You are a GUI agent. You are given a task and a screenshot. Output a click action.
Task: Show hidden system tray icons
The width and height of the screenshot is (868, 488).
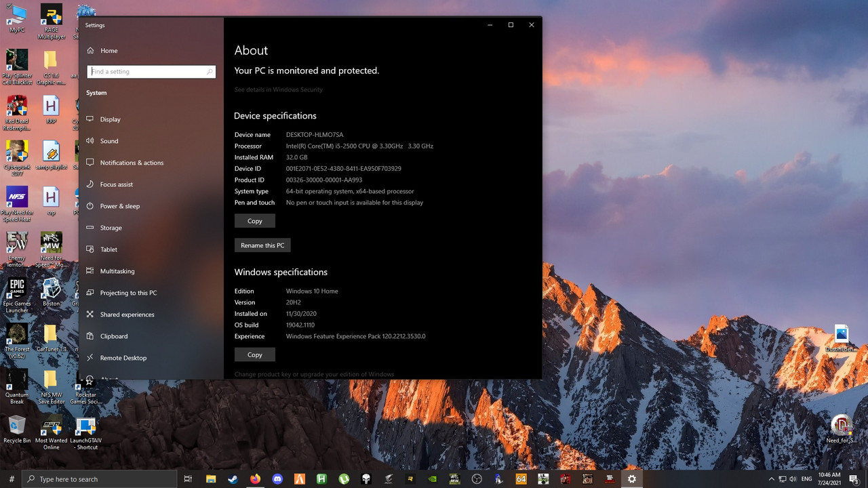click(772, 479)
